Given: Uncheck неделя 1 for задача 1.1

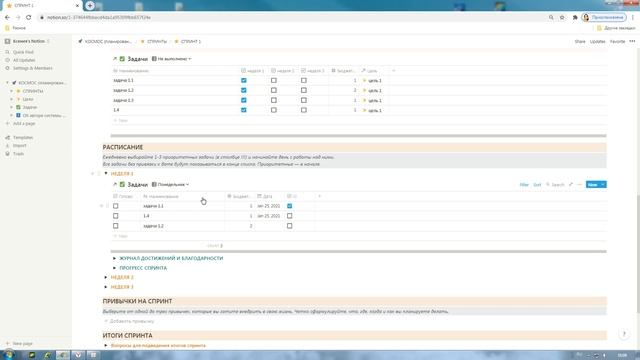Looking at the screenshot, I should pos(244,80).
